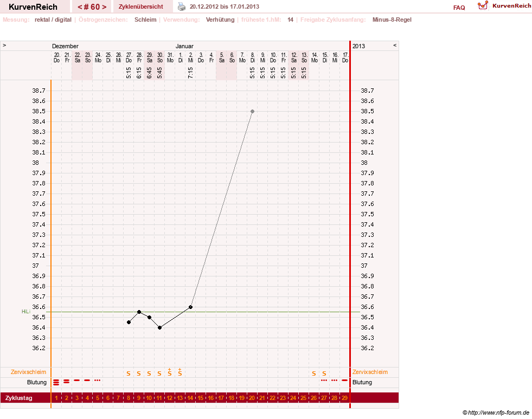Viewport: 532px width, 419px height.
Task: Click the '20. Do' date header
Action: 56,57
